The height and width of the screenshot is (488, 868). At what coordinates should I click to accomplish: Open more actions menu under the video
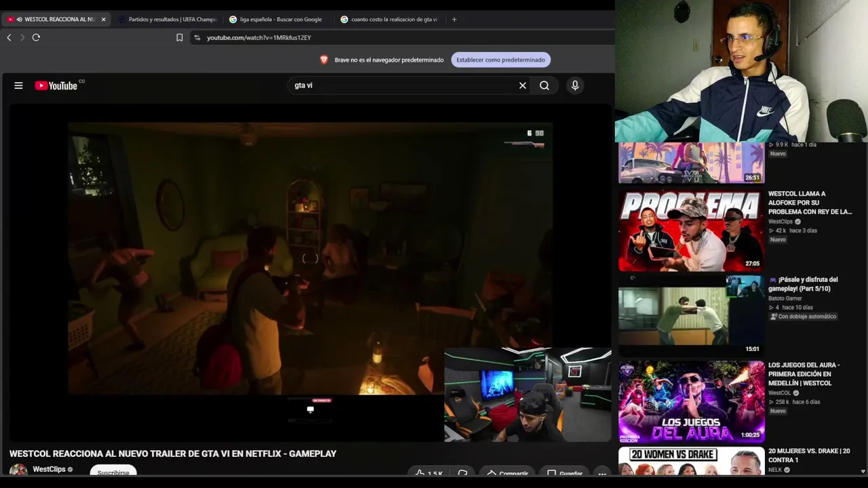point(601,473)
